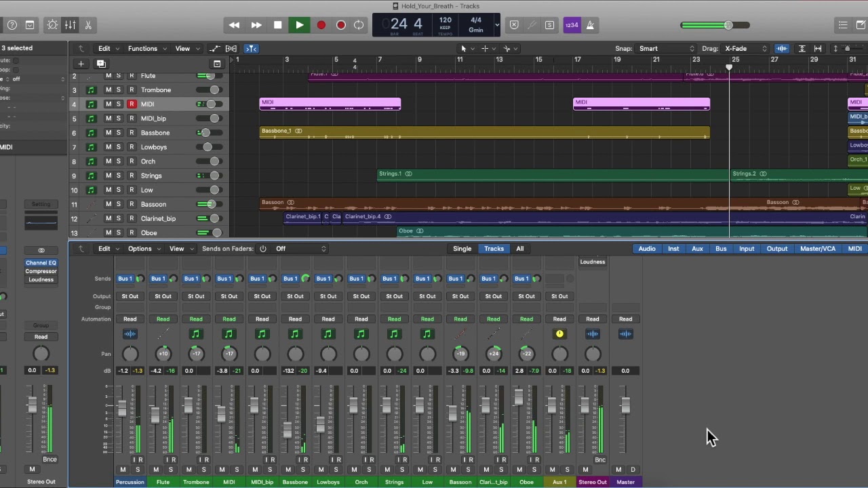Image resolution: width=868 pixels, height=488 pixels.
Task: Select the Strings.2 region in the arrangement
Action: coord(798,175)
